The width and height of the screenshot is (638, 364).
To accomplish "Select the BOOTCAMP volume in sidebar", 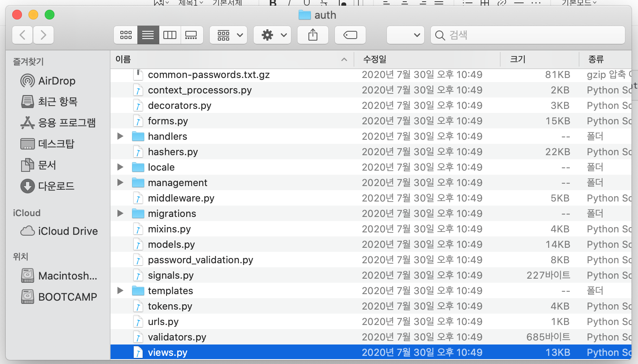I will 59,297.
